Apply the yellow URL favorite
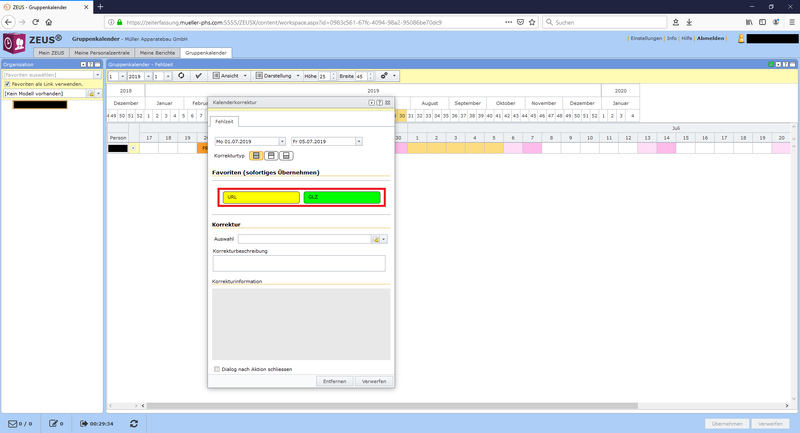 (x=261, y=197)
